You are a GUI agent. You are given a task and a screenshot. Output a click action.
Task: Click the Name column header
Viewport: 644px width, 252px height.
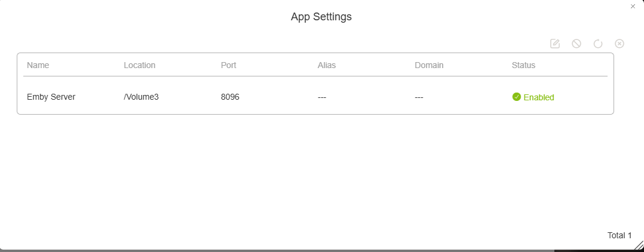click(x=38, y=65)
